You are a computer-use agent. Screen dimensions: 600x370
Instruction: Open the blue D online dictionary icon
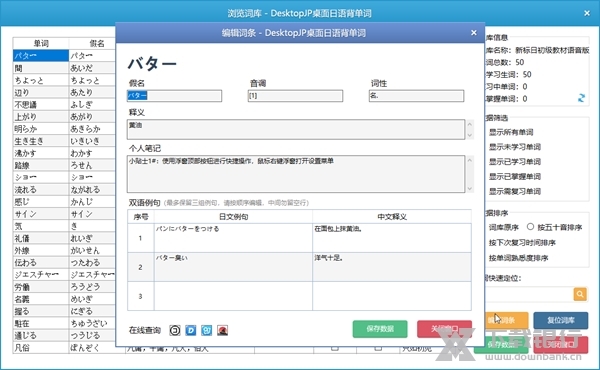(191, 330)
